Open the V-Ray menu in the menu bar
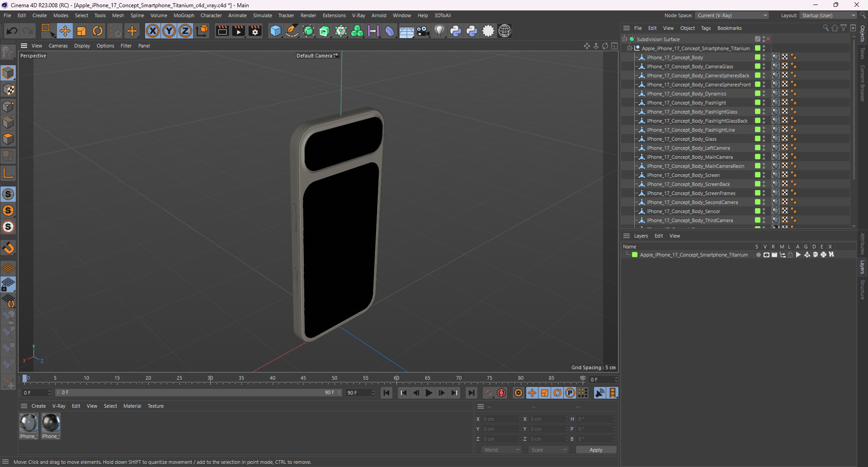This screenshot has width=868, height=467. tap(359, 15)
